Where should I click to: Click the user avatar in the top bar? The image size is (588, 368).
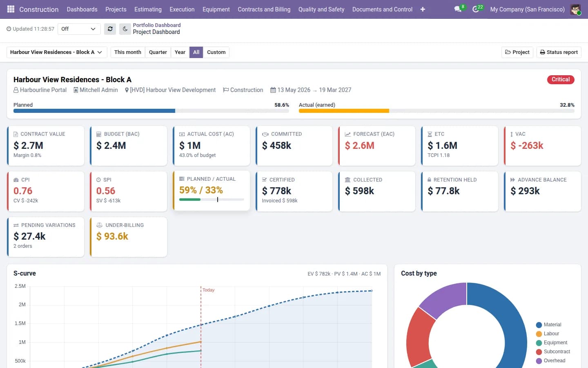click(x=575, y=9)
